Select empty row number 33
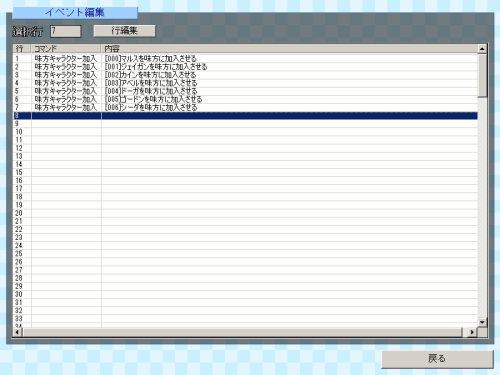Viewport: 500px width, 375px height. 245,319
